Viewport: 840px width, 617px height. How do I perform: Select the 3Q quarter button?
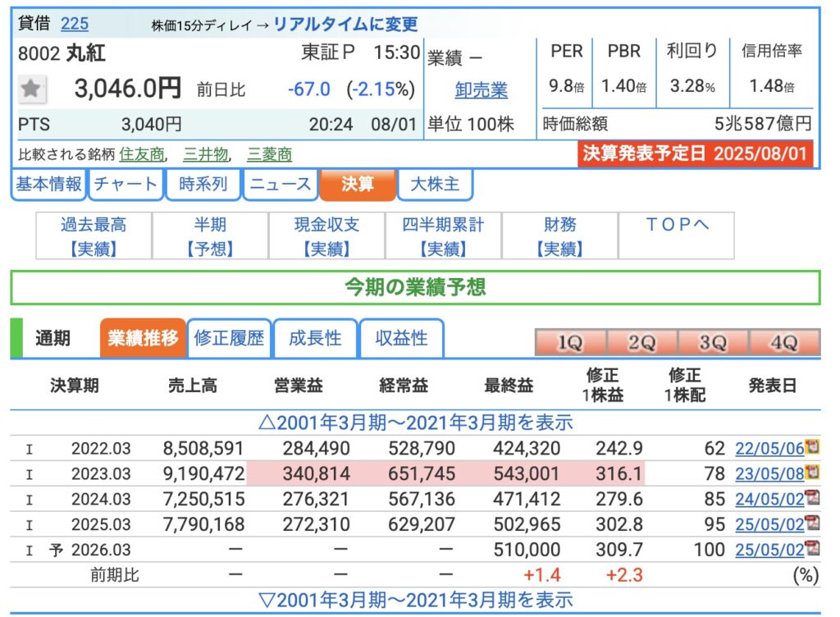click(x=713, y=342)
